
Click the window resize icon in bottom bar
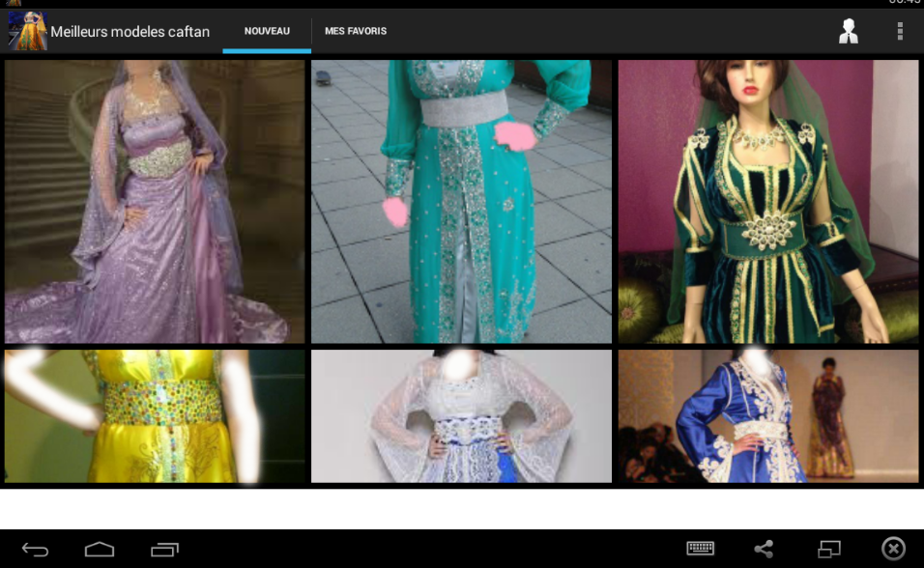[x=828, y=549]
